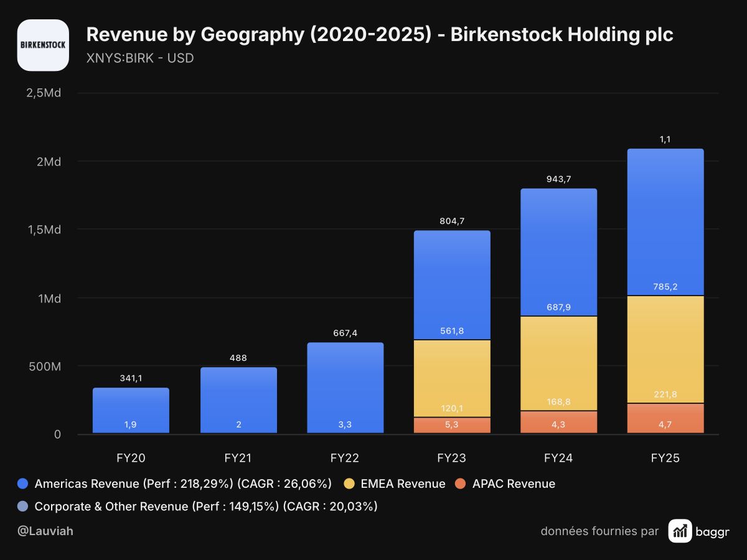Select the FY23 EMEA yellow segment
Screen dimensions: 747x560
pyautogui.click(x=453, y=378)
